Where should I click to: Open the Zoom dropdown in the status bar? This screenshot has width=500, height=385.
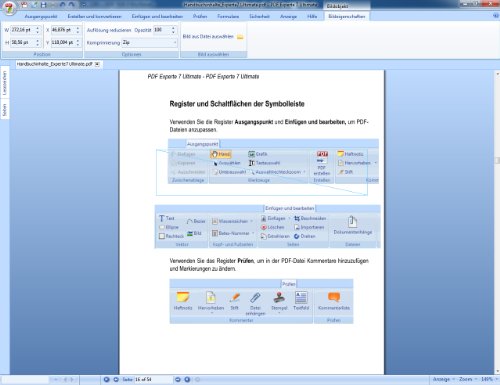[468, 379]
